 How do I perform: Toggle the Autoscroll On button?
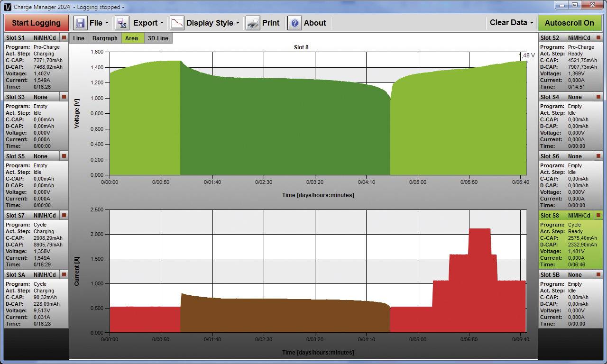coord(569,23)
